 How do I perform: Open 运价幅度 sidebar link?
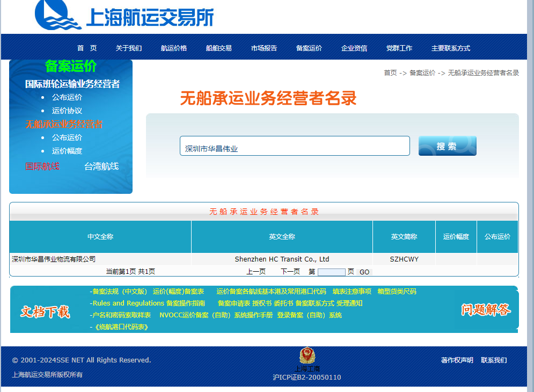[x=67, y=151]
